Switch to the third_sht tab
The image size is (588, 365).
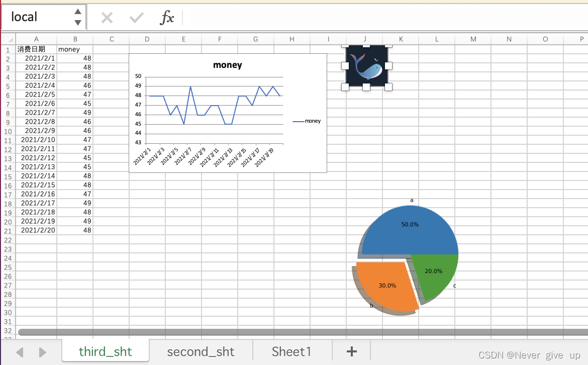[x=106, y=351]
